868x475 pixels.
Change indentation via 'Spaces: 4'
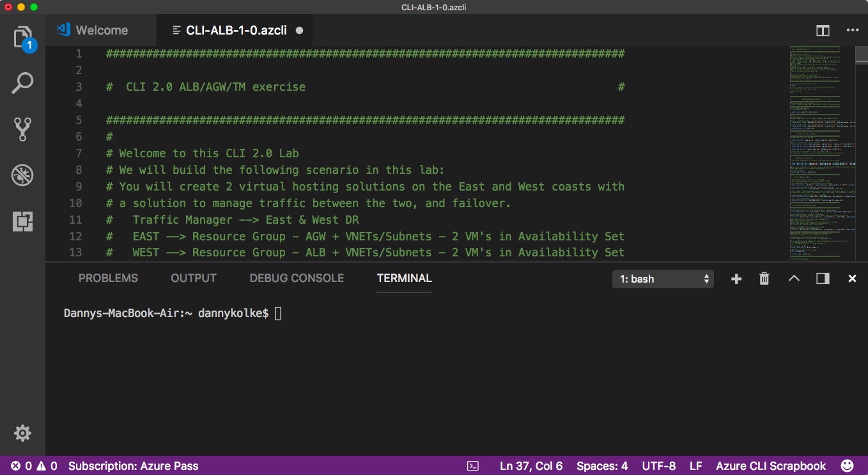[602, 466]
